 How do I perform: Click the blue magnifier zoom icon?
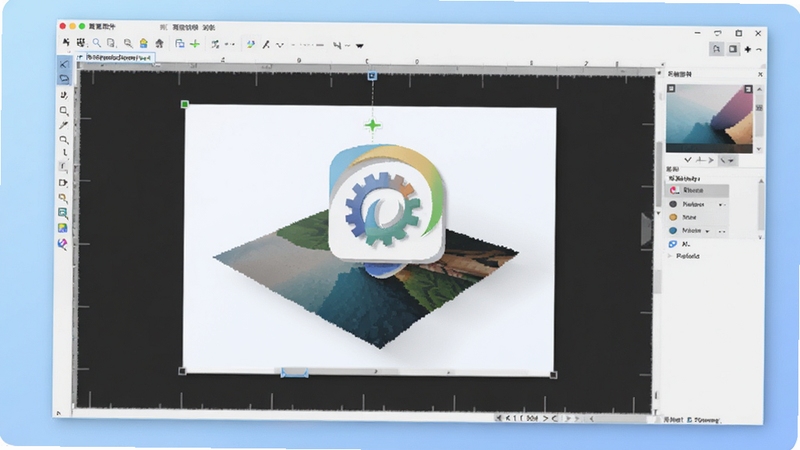[96, 43]
